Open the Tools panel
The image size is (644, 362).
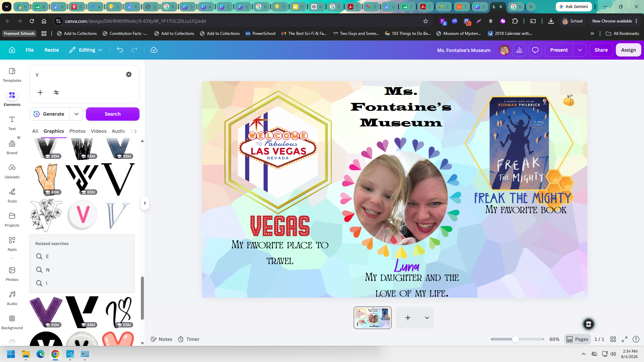point(12,195)
